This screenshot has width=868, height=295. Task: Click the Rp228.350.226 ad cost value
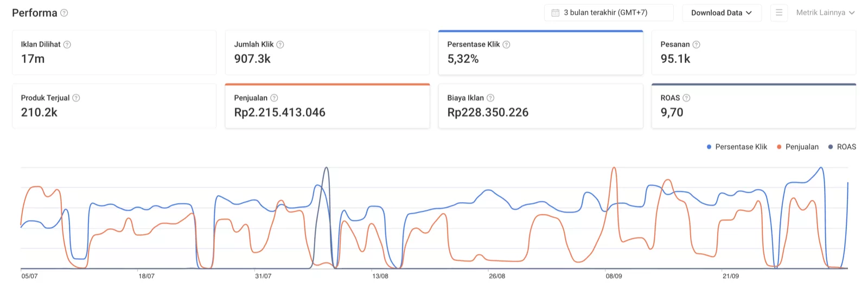(x=488, y=112)
